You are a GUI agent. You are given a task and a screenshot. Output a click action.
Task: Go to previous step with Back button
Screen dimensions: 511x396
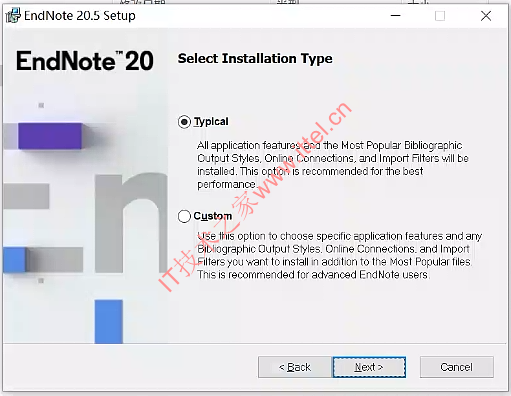coord(295,367)
